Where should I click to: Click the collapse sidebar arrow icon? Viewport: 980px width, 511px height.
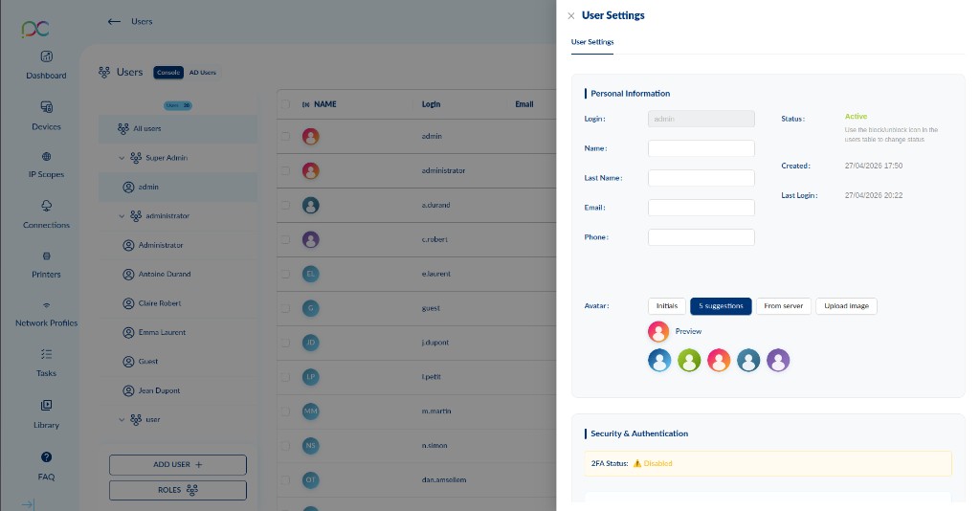click(x=28, y=504)
